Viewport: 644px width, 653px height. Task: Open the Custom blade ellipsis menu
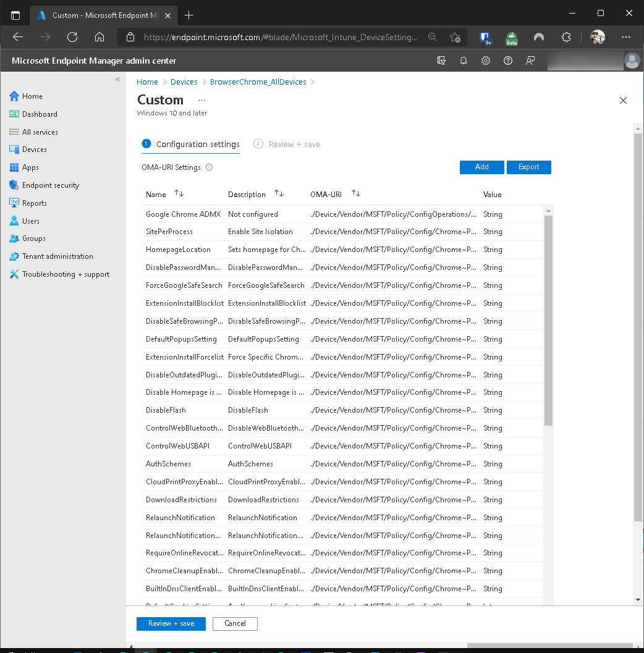pos(201,100)
